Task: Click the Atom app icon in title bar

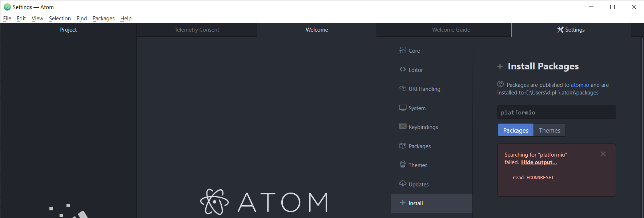Action: 7,7
